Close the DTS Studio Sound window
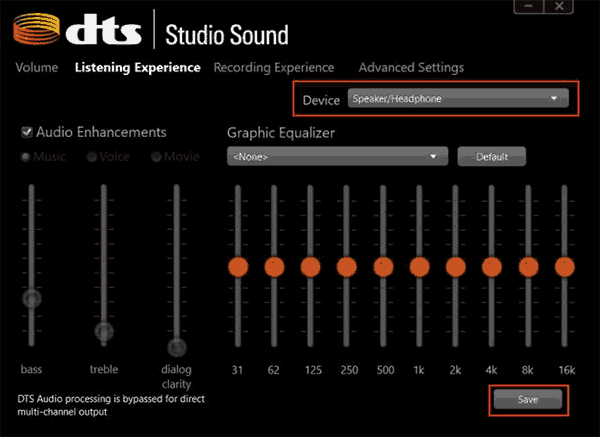 559,6
